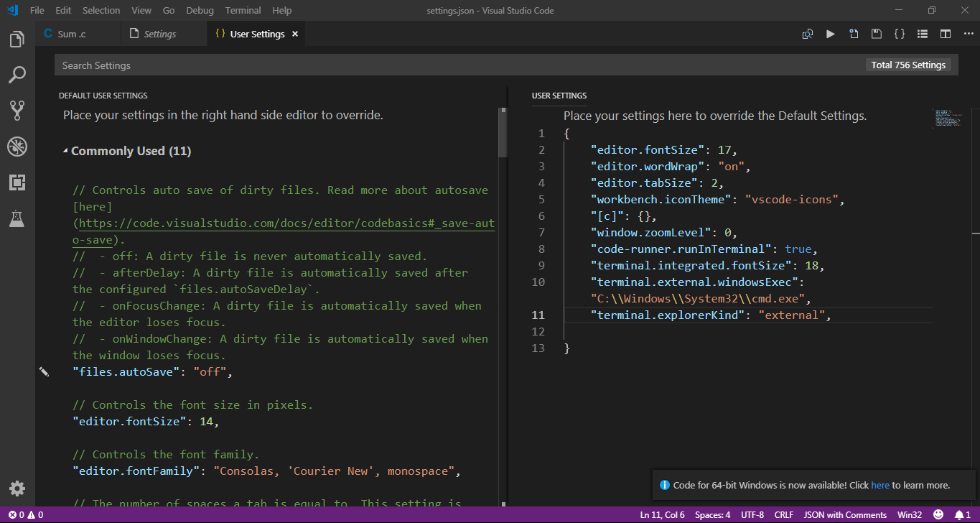This screenshot has height=523, width=980.
Task: Open the Source Control view
Action: (17, 110)
